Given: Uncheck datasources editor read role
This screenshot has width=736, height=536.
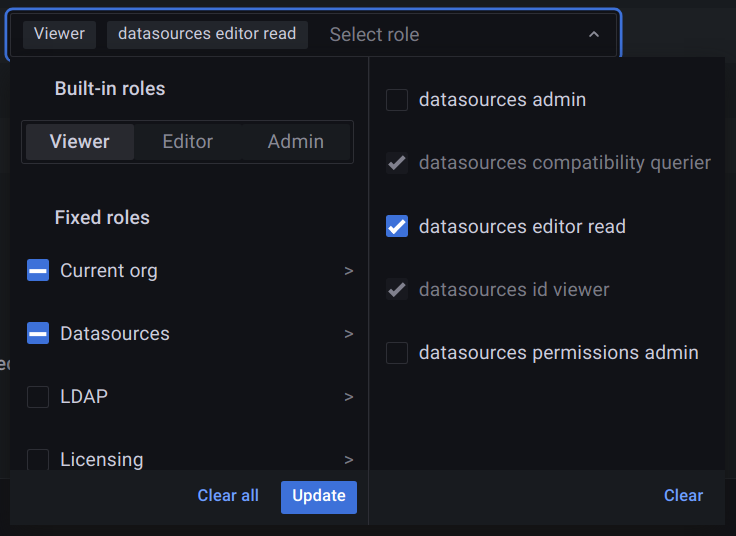Looking at the screenshot, I should pyautogui.click(x=397, y=227).
